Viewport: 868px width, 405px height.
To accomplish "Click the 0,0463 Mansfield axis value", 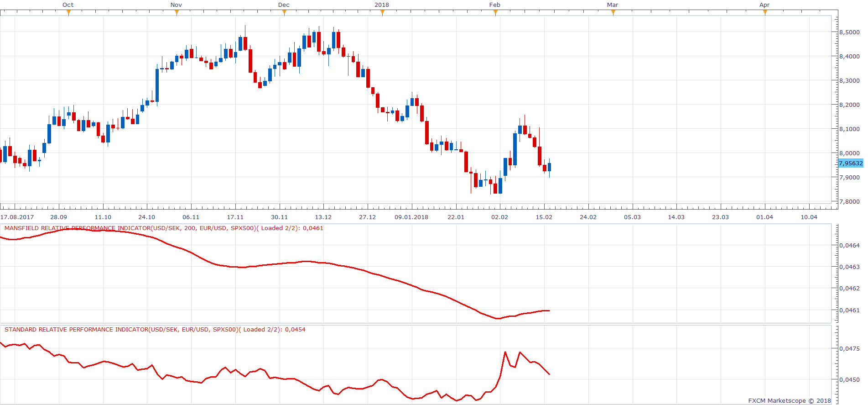I will 849,267.
